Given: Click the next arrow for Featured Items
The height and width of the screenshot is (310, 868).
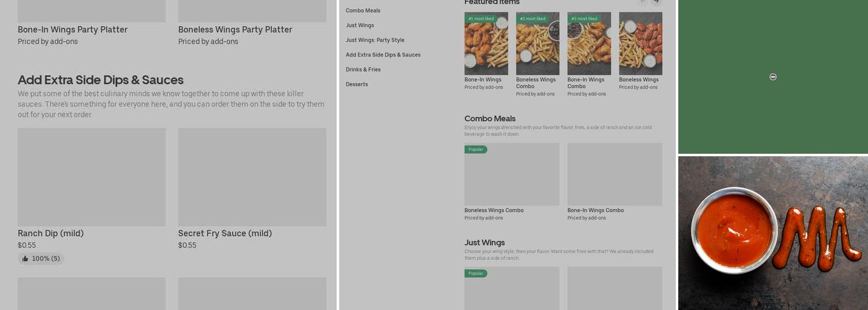Looking at the screenshot, I should pos(656,2).
